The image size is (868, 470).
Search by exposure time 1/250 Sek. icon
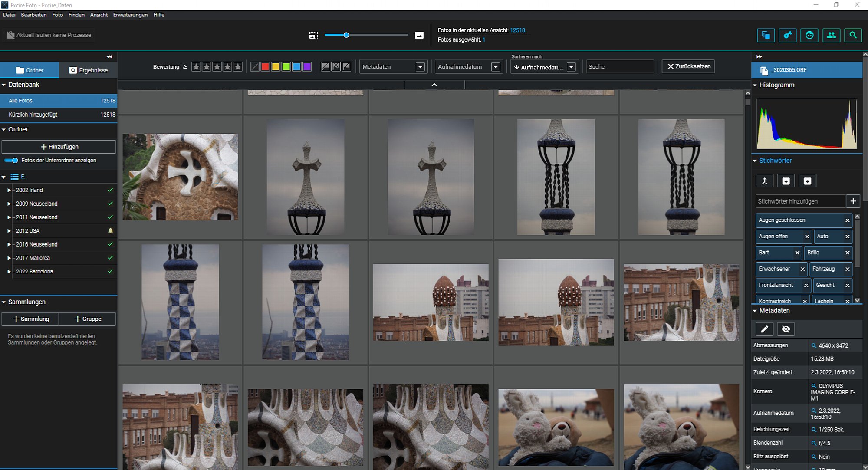click(814, 430)
